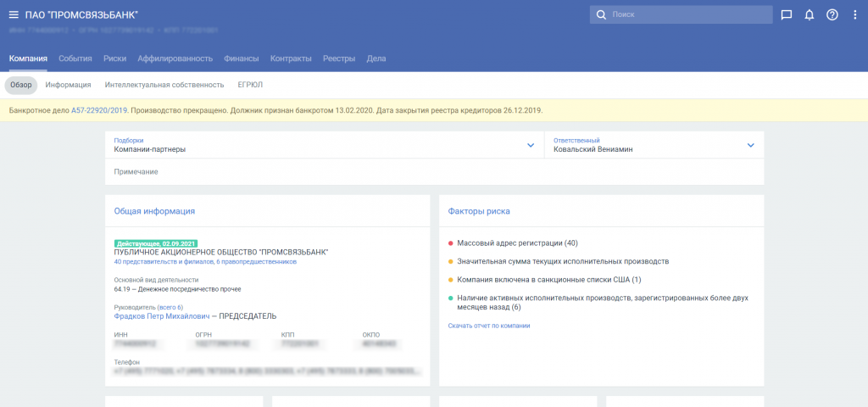
Task: Open the Дела tab
Action: [x=376, y=59]
